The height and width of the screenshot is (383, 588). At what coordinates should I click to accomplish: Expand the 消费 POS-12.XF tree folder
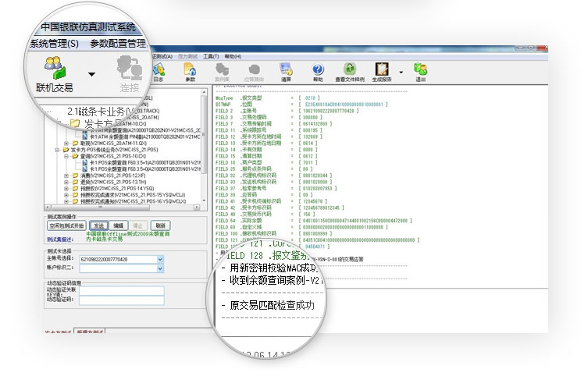[66, 176]
